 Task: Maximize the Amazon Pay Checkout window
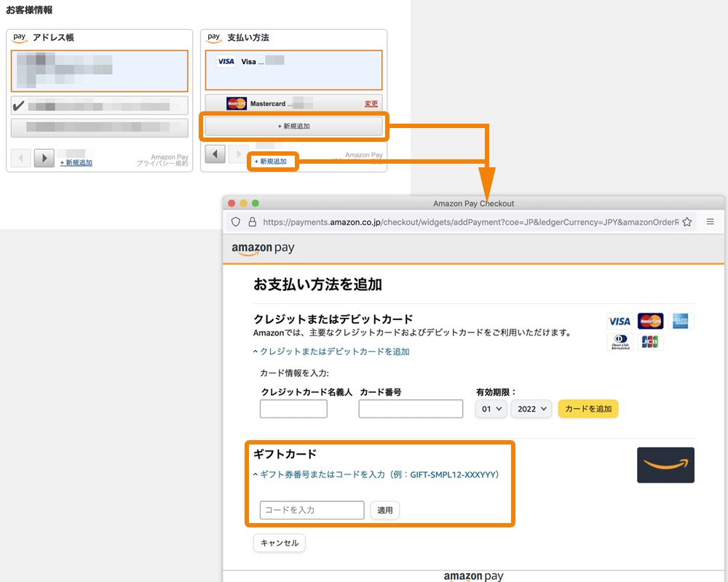click(x=256, y=203)
